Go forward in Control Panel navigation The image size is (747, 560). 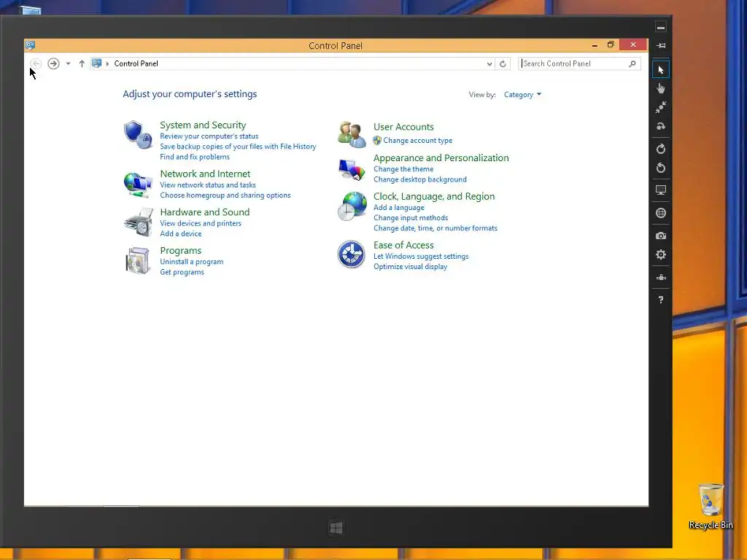tap(53, 63)
